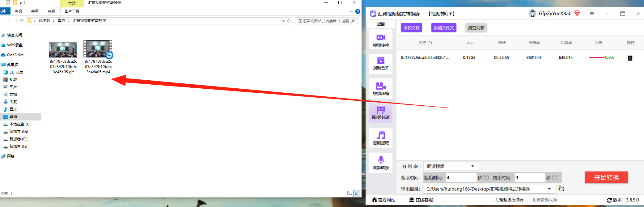Click the user avatar in the converter title bar

[532, 13]
